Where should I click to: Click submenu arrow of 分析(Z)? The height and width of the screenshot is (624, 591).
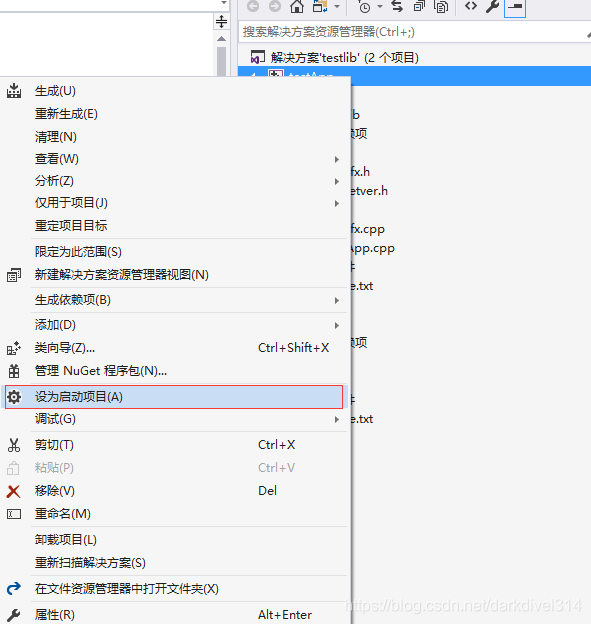[337, 181]
